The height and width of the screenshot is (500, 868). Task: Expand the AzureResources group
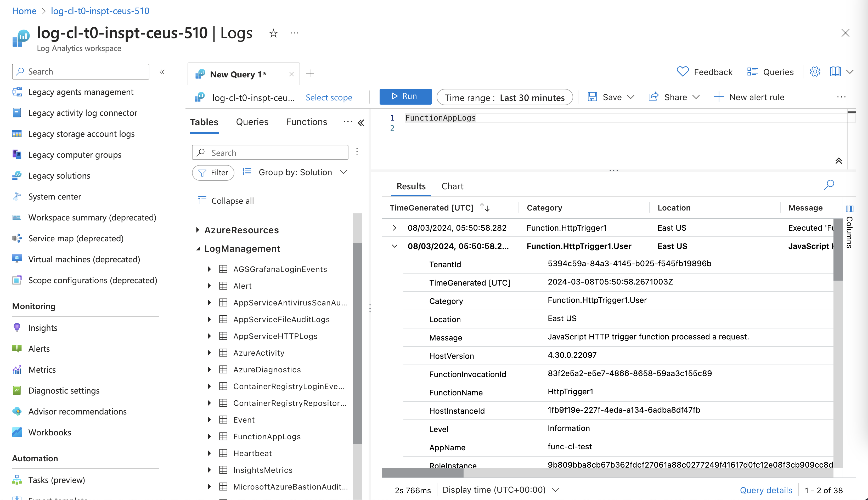(198, 230)
